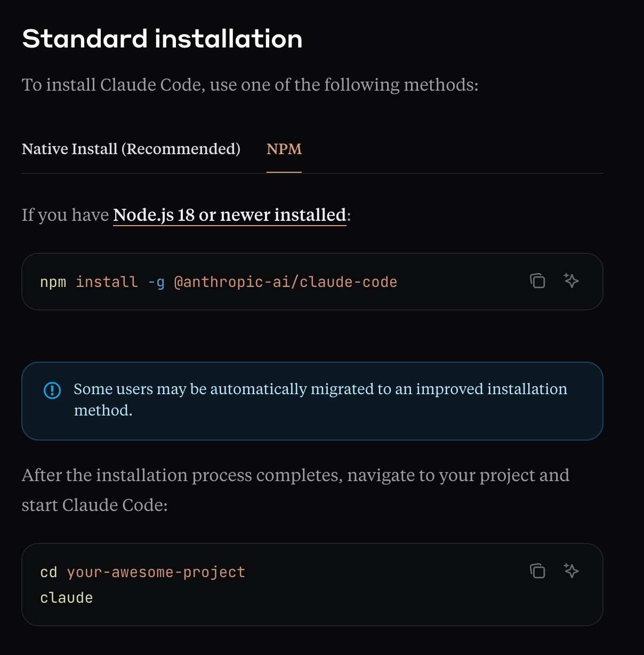
Task: Click sparkle AI icon in the cd code block
Action: pyautogui.click(x=571, y=571)
